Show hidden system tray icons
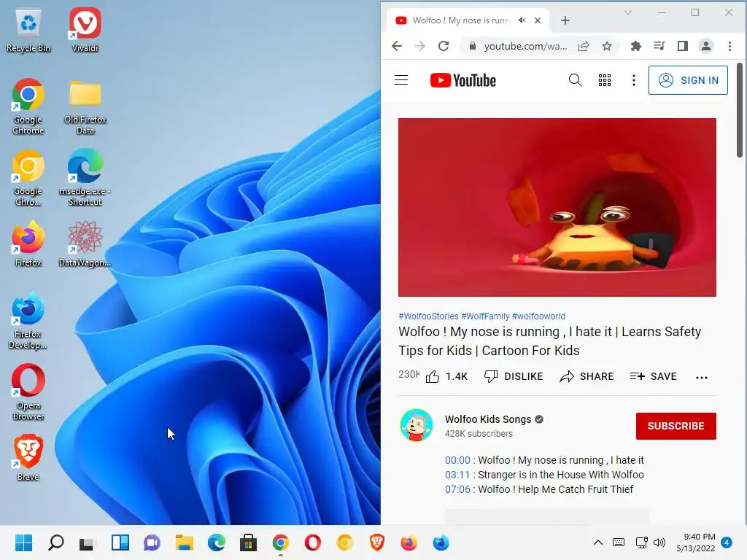This screenshot has width=747, height=560. [x=598, y=542]
